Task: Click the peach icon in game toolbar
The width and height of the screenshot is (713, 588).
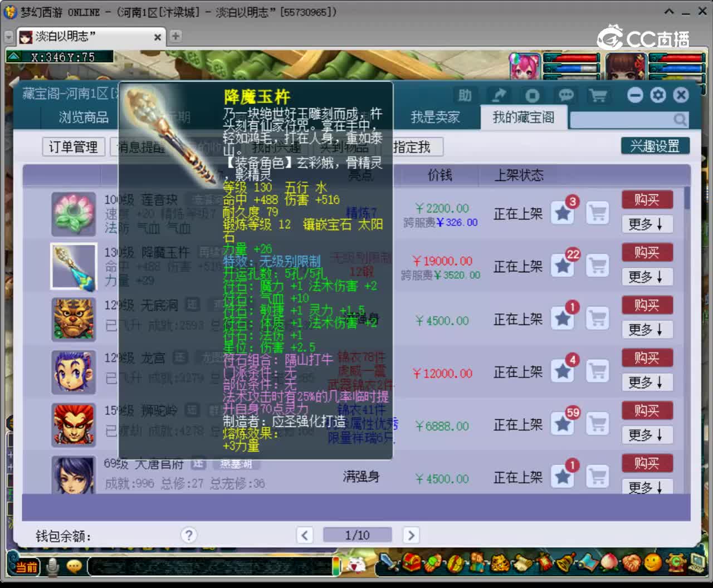Action: click(610, 563)
